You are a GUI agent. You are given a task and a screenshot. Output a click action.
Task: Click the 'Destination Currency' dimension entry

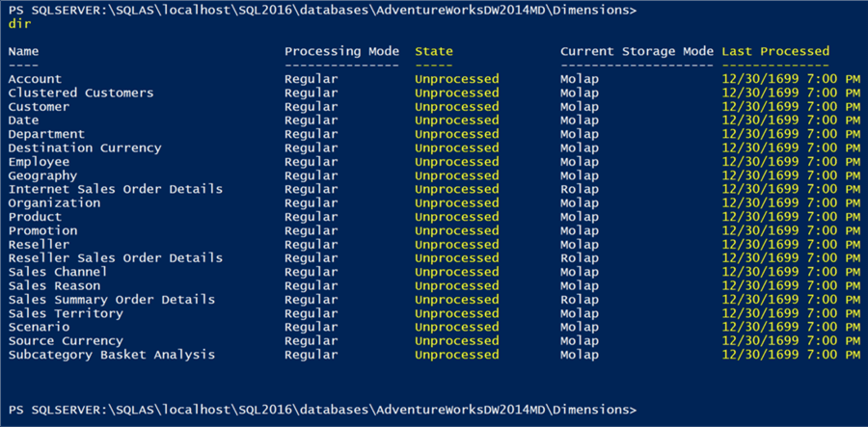coord(85,147)
